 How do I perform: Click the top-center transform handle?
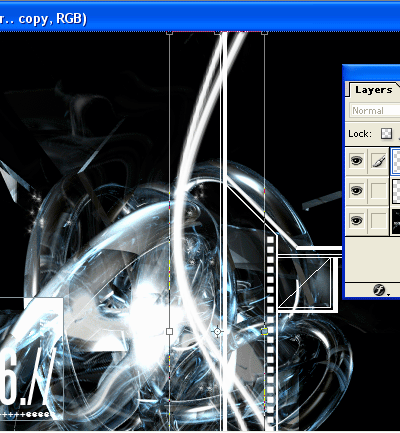click(x=217, y=33)
